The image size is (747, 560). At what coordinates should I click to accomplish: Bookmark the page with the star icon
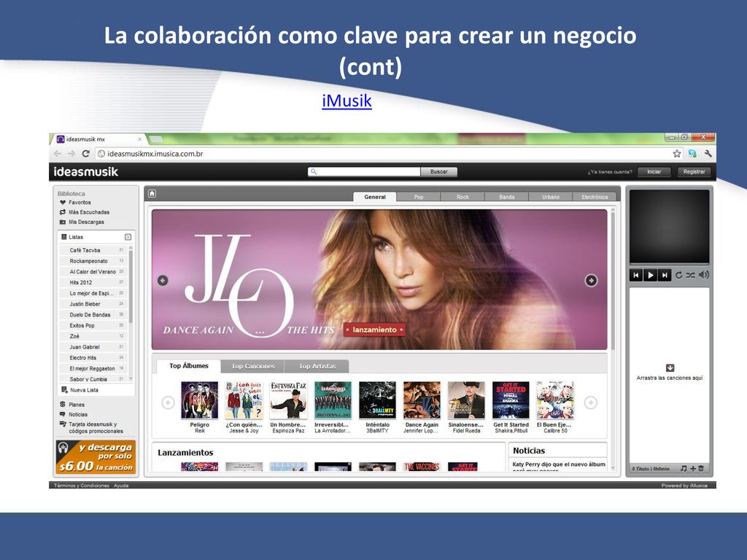[677, 153]
